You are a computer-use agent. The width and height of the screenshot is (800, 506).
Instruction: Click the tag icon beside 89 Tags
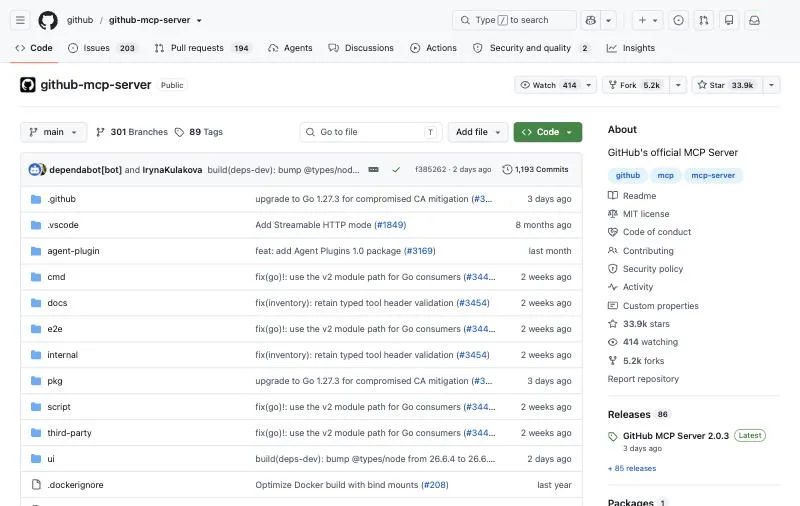[179, 132]
